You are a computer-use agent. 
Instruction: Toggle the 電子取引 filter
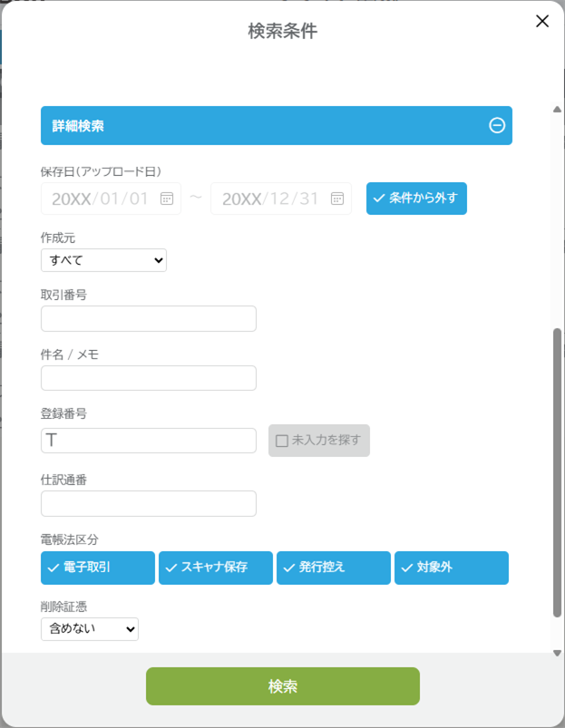tap(98, 568)
